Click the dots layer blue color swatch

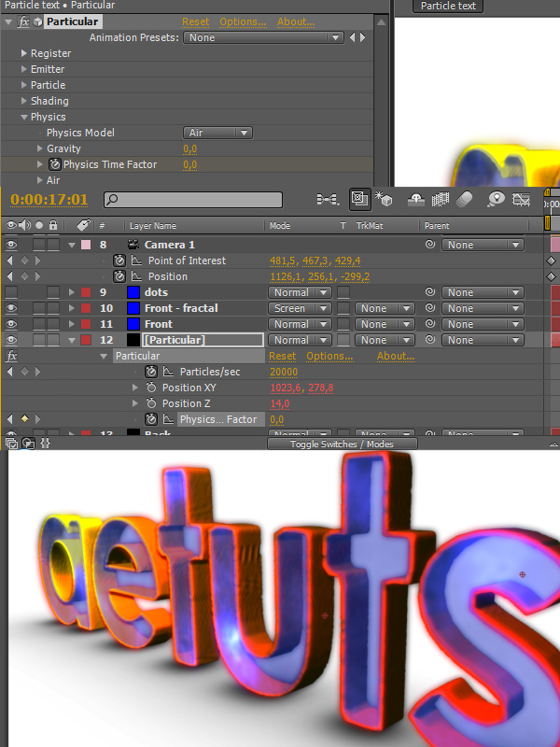133,292
